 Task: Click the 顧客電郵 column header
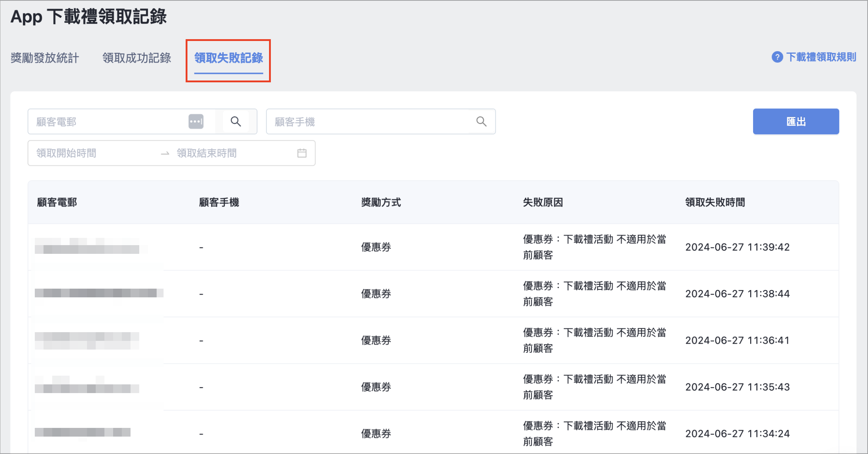click(x=57, y=202)
